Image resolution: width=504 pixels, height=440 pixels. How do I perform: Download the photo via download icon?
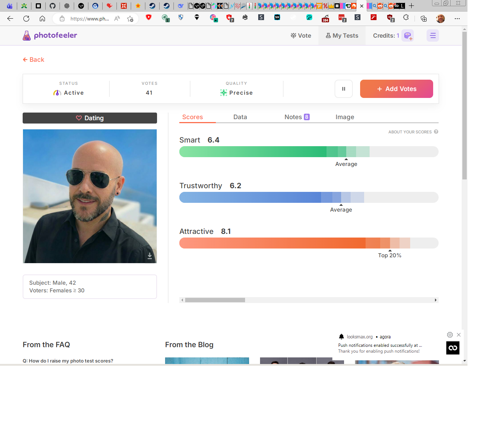[x=150, y=256]
